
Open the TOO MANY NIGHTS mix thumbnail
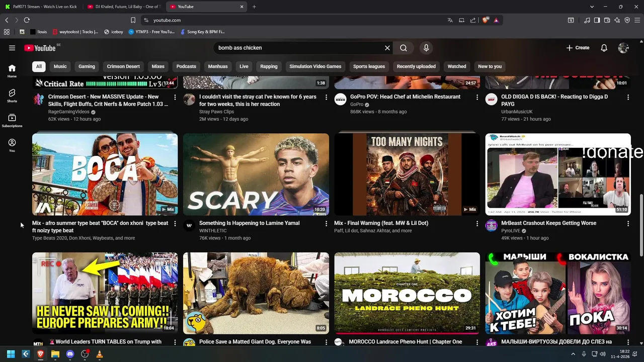click(407, 174)
